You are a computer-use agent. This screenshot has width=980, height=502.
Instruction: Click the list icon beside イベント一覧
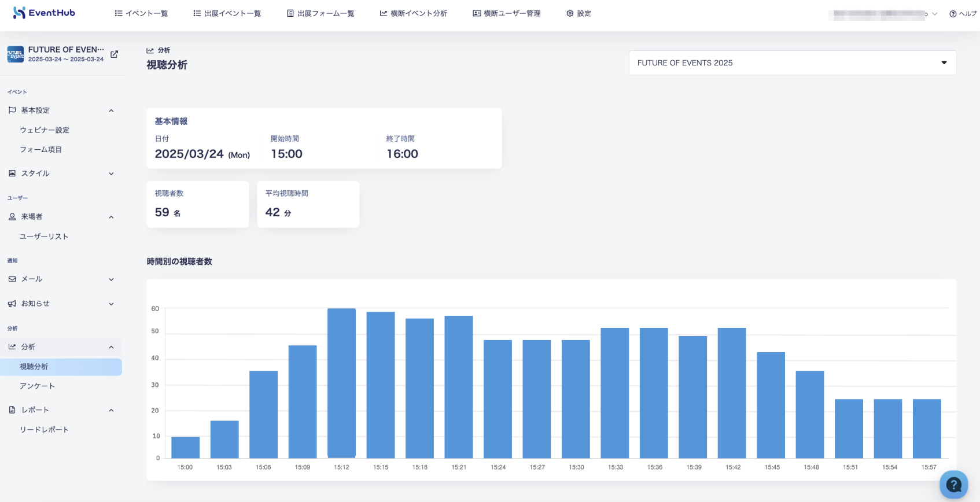pos(119,13)
